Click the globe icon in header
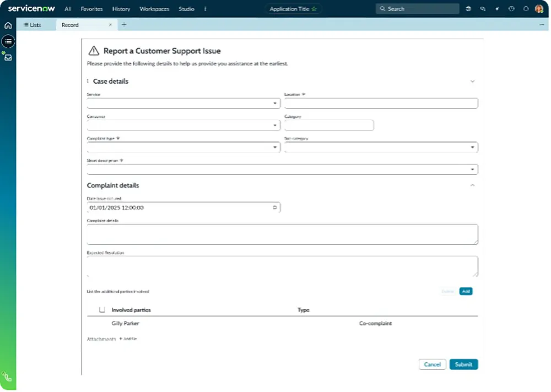Viewport: 551px width, 392px height. (468, 9)
